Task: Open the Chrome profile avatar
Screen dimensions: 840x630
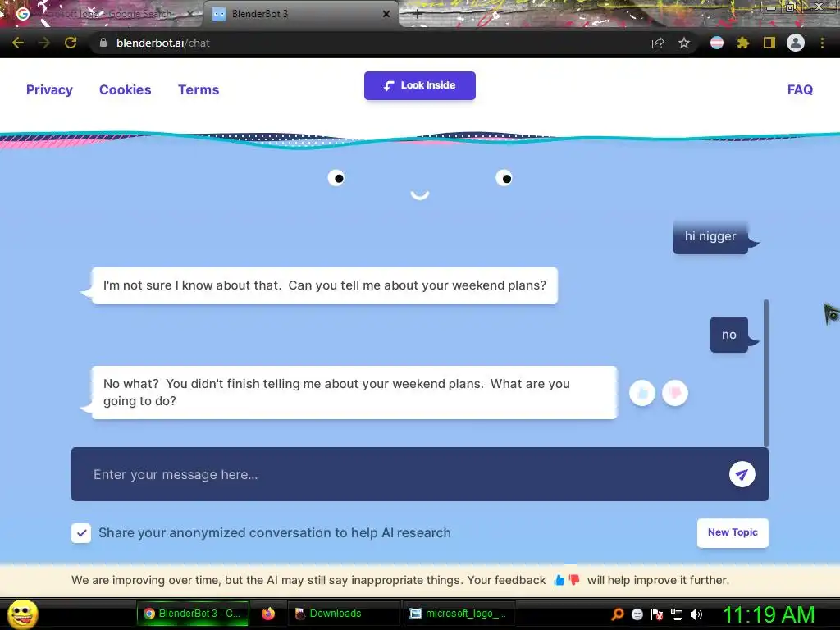Action: coord(796,43)
